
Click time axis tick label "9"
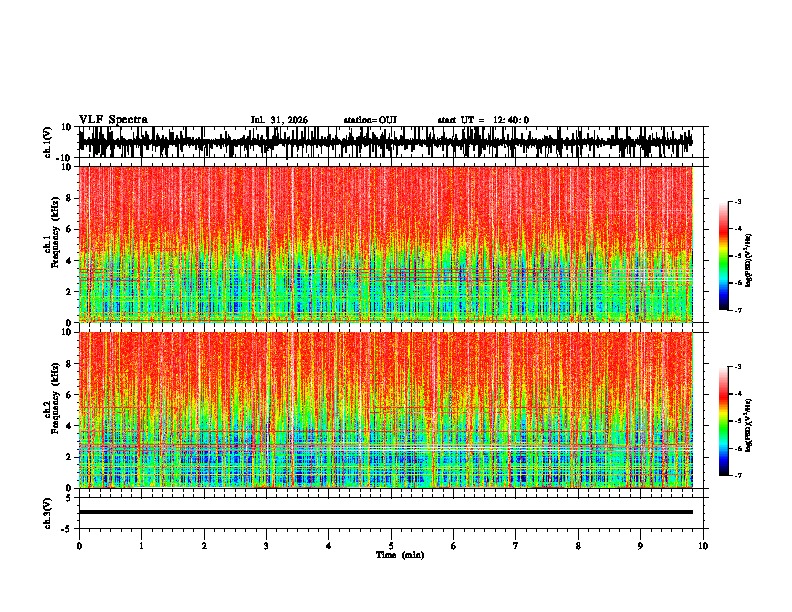pyautogui.click(x=640, y=546)
